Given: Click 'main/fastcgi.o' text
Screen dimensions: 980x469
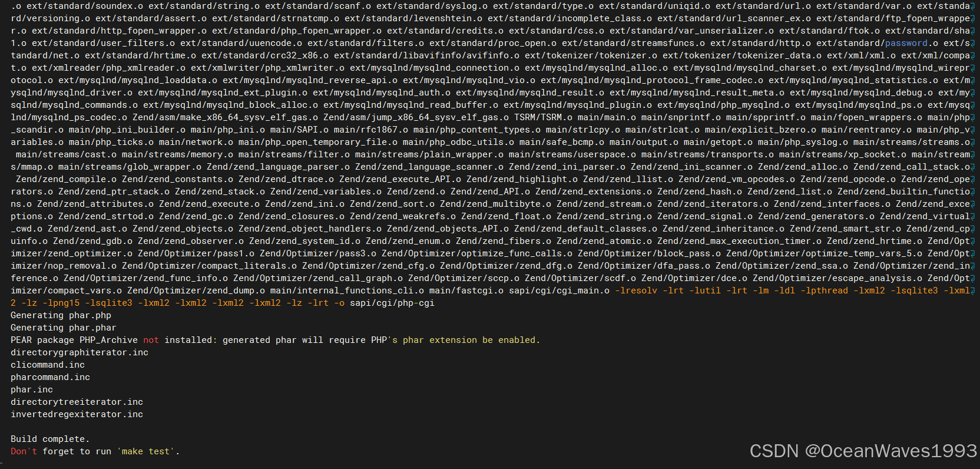Looking at the screenshot, I should (x=466, y=290).
